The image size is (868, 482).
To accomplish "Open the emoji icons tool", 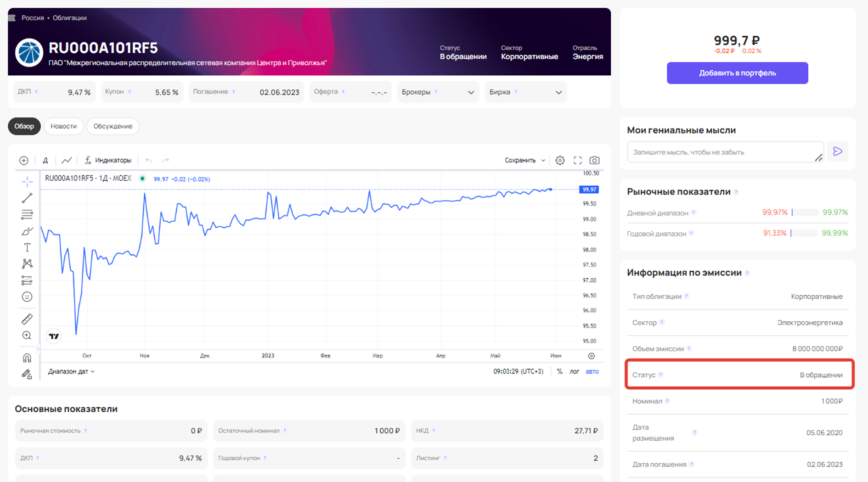I will click(27, 297).
